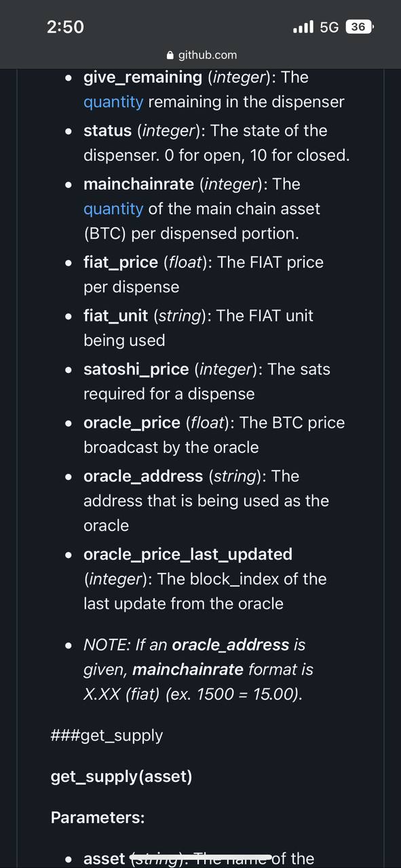This screenshot has height=868, width=401.
Task: Click the get_supply(asset) function signature
Action: point(121,776)
